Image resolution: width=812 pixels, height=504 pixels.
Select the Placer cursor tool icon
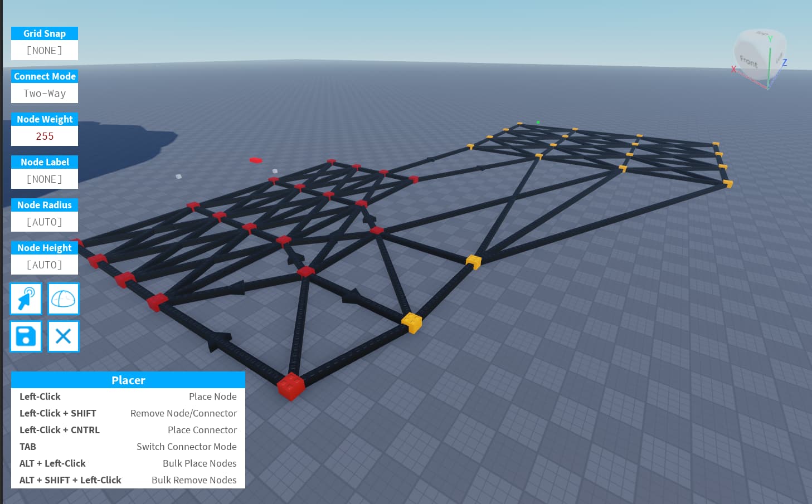(26, 299)
